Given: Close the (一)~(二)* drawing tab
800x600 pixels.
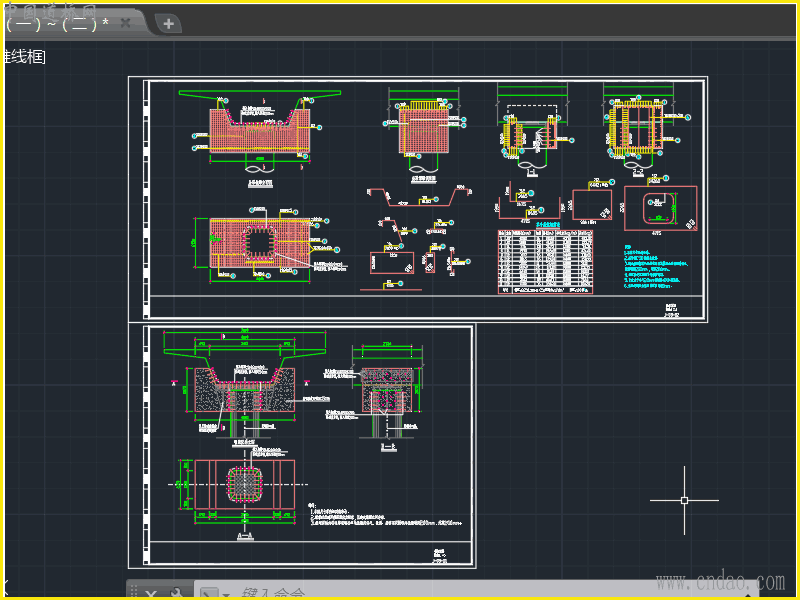Looking at the screenshot, I should 126,23.
